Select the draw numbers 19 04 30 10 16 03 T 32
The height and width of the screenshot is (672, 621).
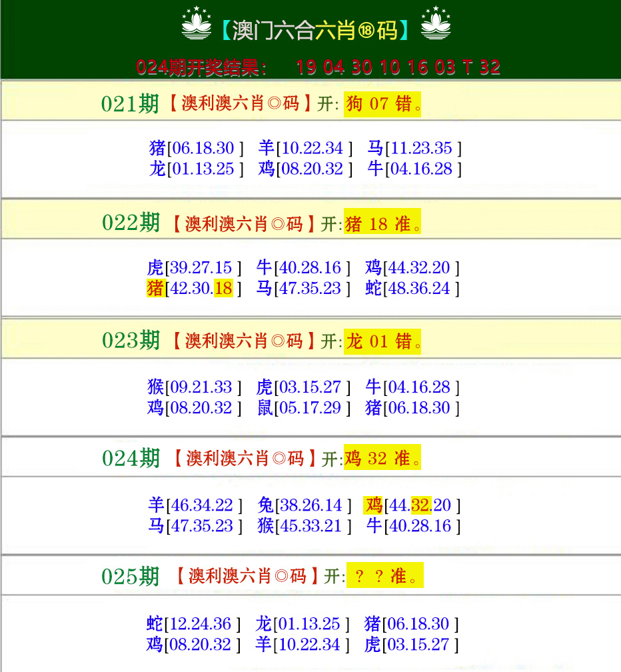(x=398, y=67)
